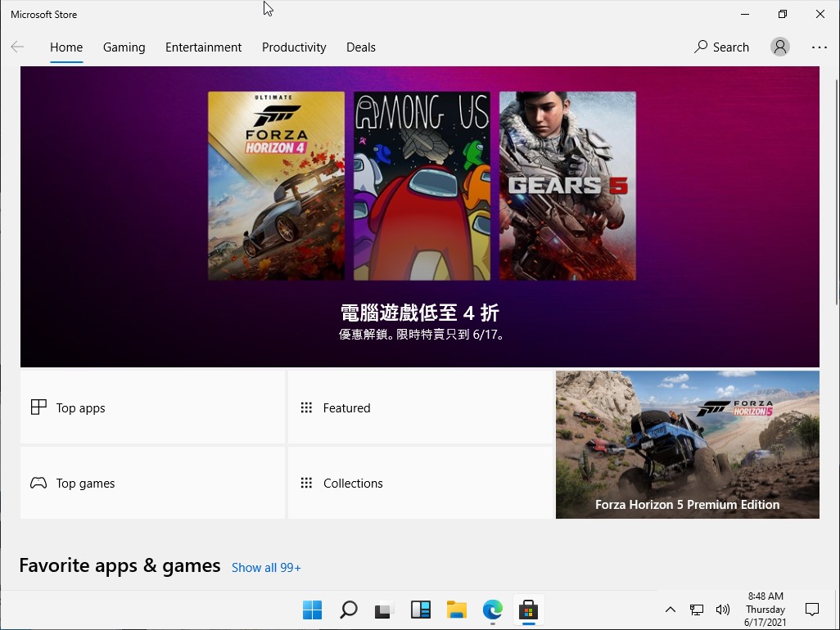This screenshot has width=840, height=630.
Task: Switch to the Gaming tab
Action: (x=124, y=47)
